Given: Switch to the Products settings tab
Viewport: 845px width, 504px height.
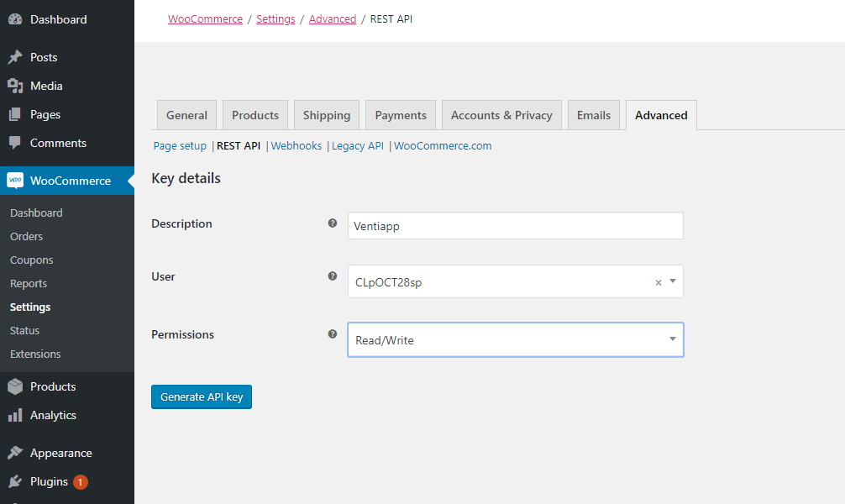Looking at the screenshot, I should tap(255, 115).
